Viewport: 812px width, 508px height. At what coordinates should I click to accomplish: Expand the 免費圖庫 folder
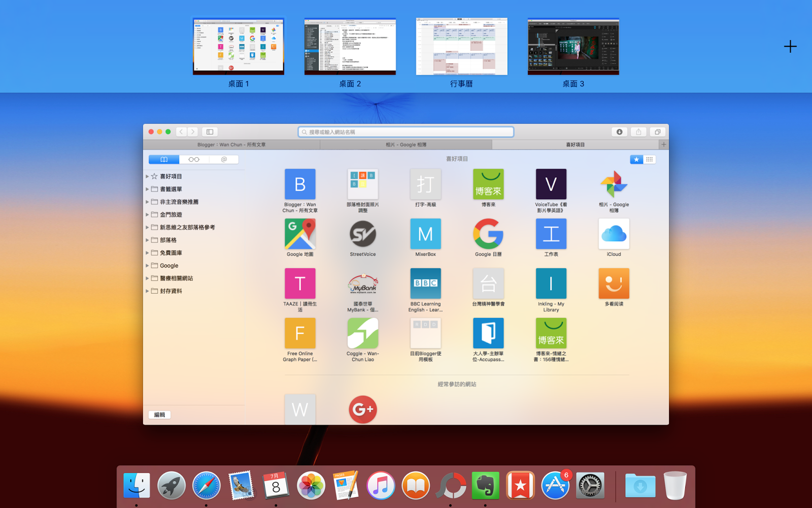coord(147,252)
